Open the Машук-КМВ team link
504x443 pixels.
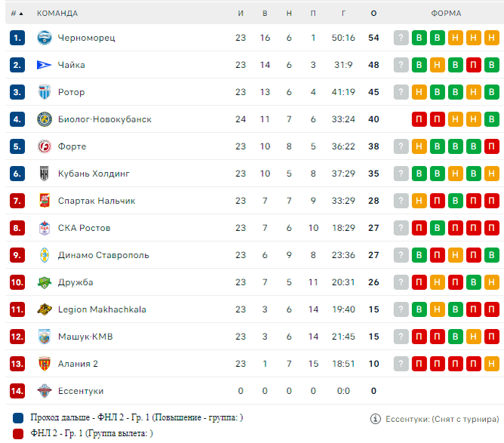coord(85,337)
